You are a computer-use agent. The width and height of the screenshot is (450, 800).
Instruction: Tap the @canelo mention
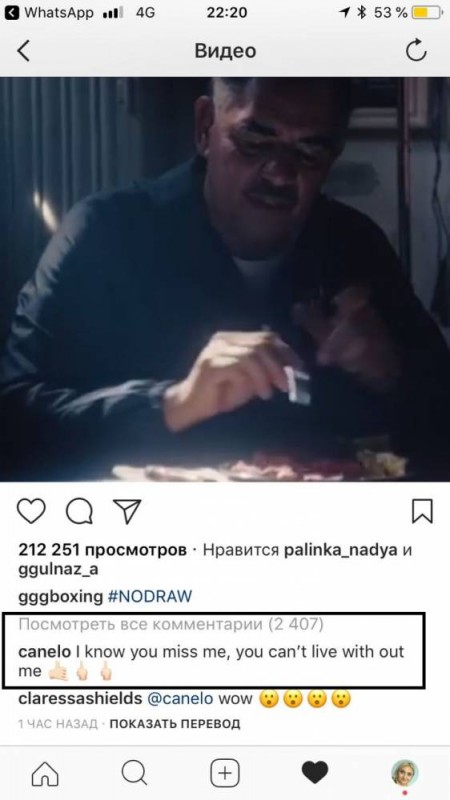(x=180, y=699)
